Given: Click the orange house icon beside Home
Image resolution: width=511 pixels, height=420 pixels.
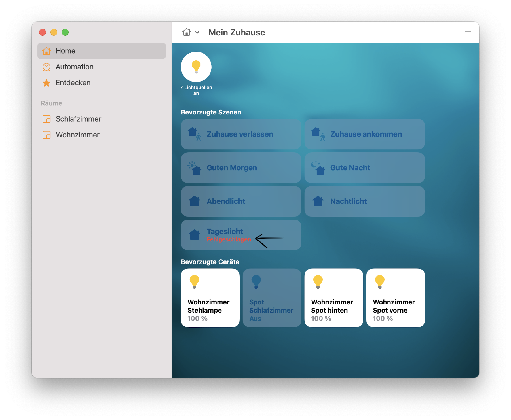Looking at the screenshot, I should (47, 51).
